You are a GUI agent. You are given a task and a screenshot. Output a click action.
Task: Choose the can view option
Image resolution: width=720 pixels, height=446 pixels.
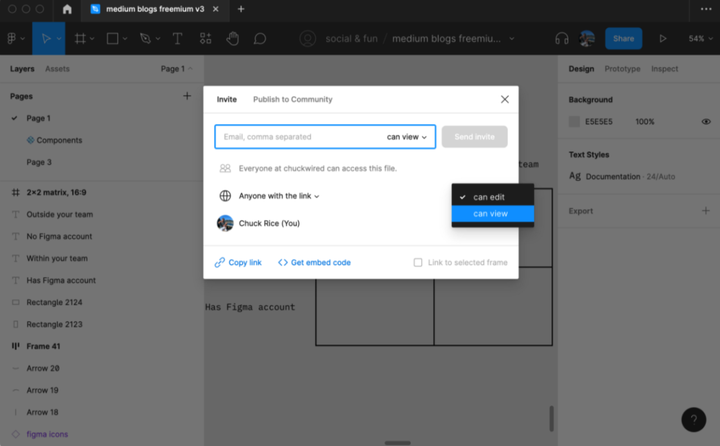tap(490, 214)
